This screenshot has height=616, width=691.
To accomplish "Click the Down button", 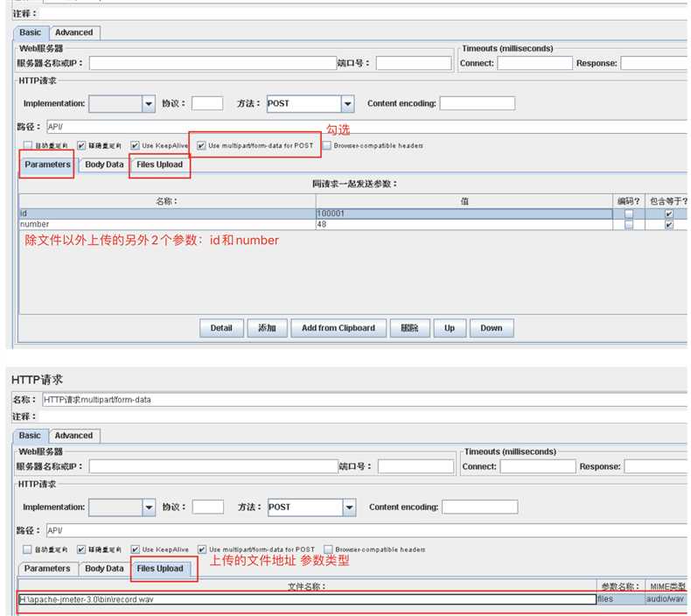I will coord(492,328).
